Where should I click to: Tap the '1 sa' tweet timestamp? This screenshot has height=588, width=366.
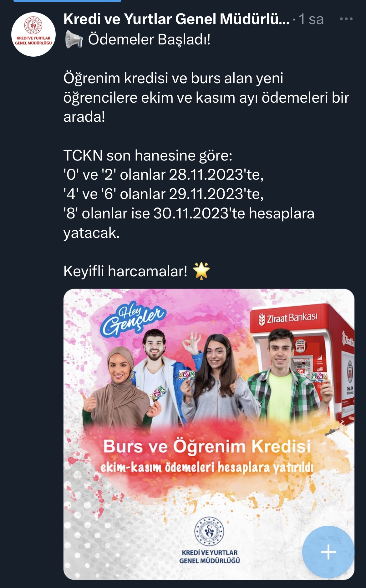311,19
